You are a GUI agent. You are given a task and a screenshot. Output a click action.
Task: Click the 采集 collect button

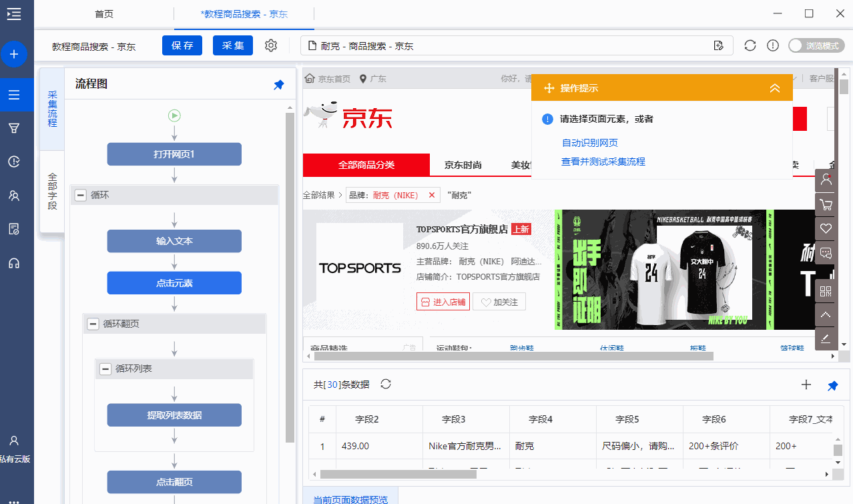tap(233, 45)
